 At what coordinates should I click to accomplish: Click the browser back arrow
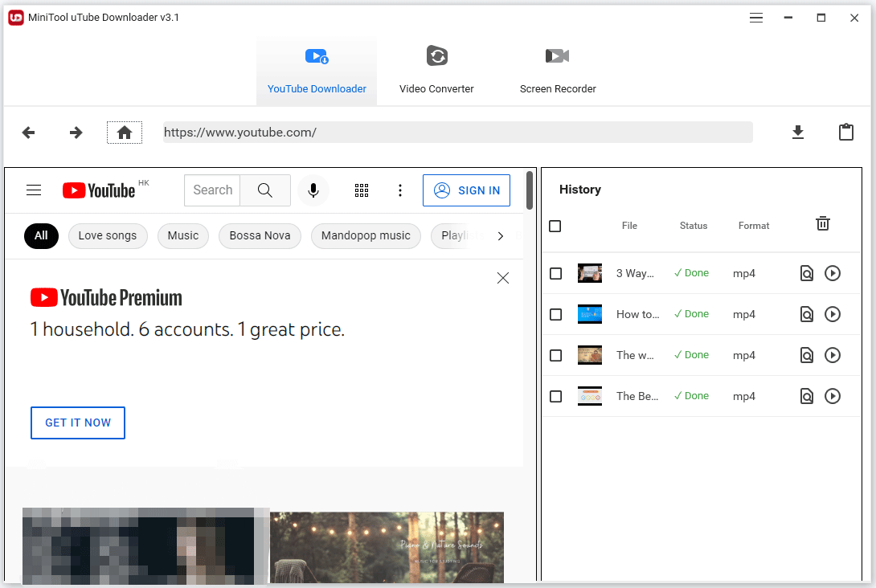click(x=28, y=132)
